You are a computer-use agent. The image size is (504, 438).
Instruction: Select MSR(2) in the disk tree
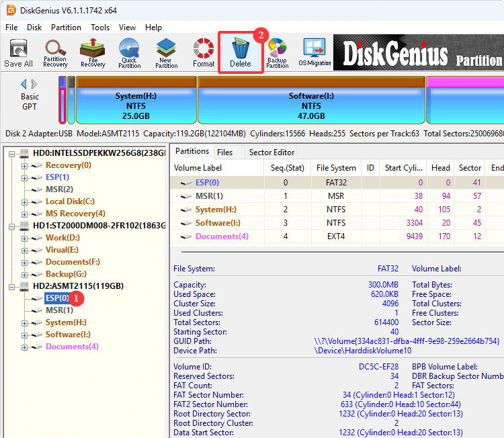click(59, 189)
